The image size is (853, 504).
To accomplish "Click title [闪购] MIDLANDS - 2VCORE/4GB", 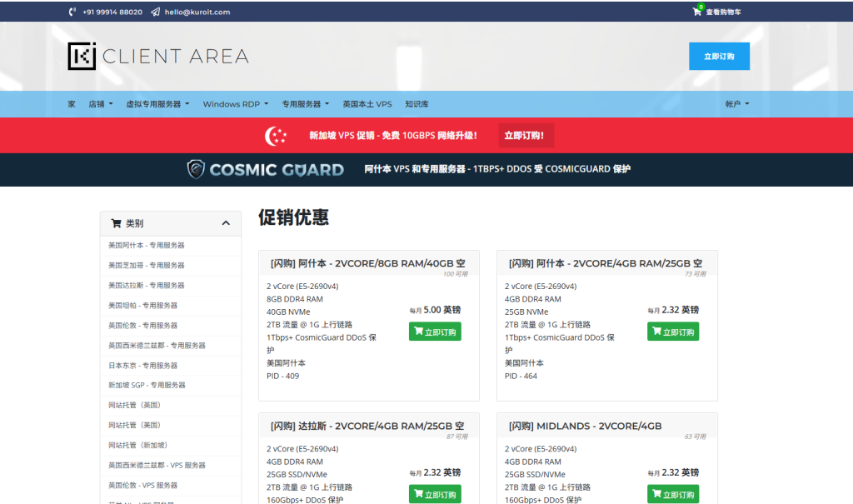I will pos(586,427).
